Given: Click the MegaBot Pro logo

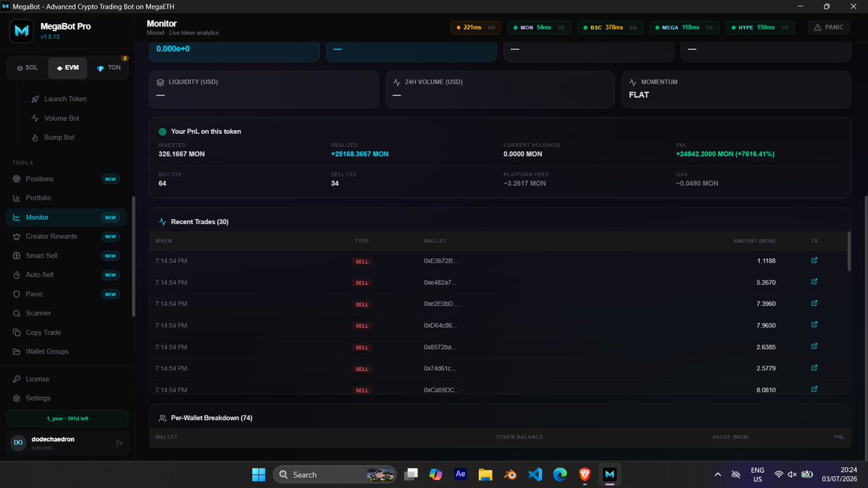Looking at the screenshot, I should click(22, 31).
